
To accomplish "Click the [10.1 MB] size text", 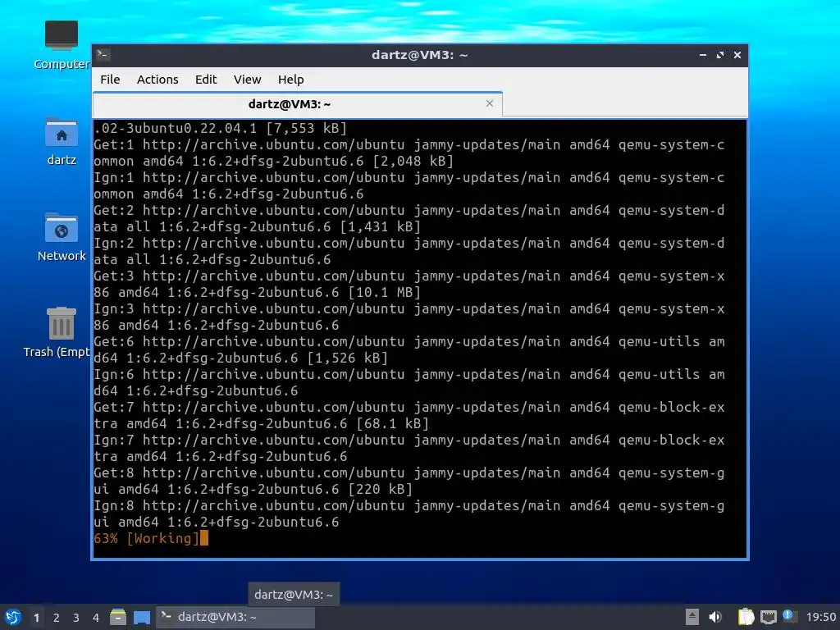I will click(384, 293).
